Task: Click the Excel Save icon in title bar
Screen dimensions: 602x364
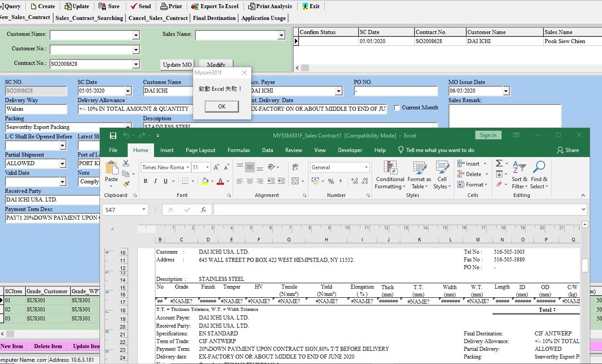Action: 113,135
